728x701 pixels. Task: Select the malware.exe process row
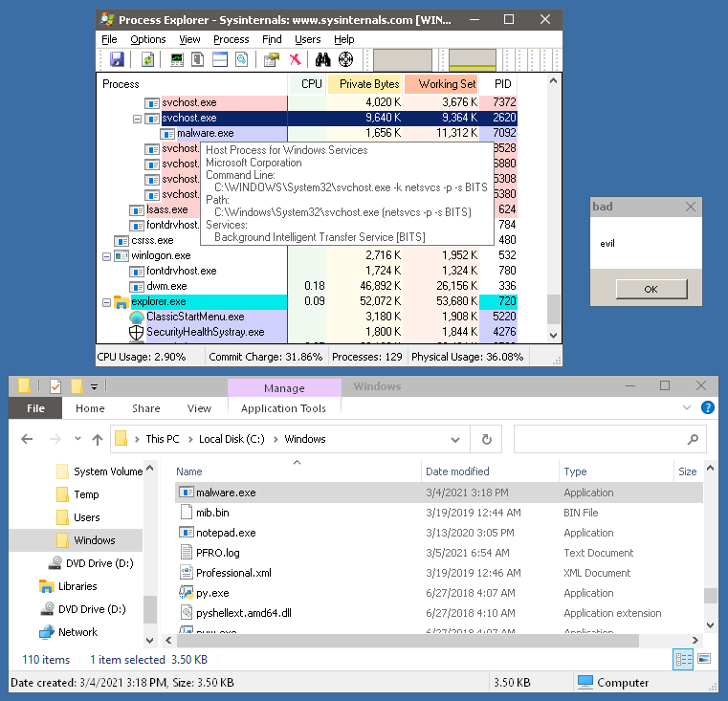point(307,133)
